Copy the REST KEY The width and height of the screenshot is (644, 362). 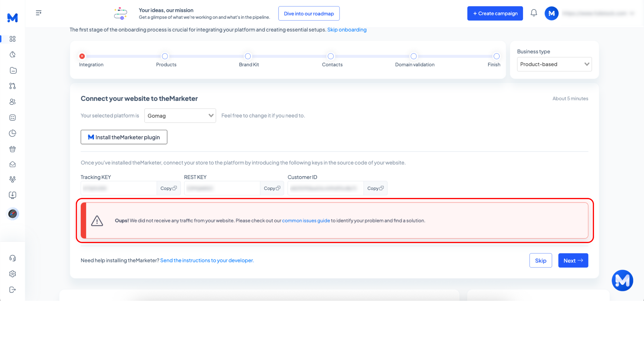coord(272,188)
